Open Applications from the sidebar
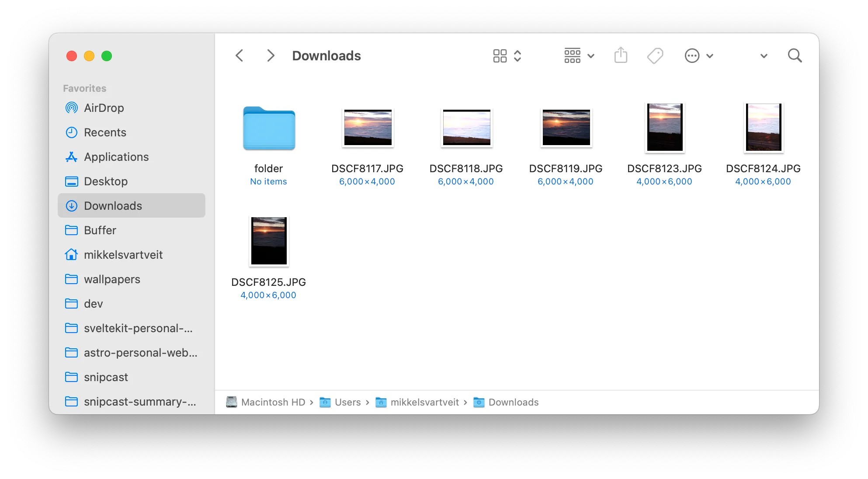The image size is (868, 479). [116, 157]
